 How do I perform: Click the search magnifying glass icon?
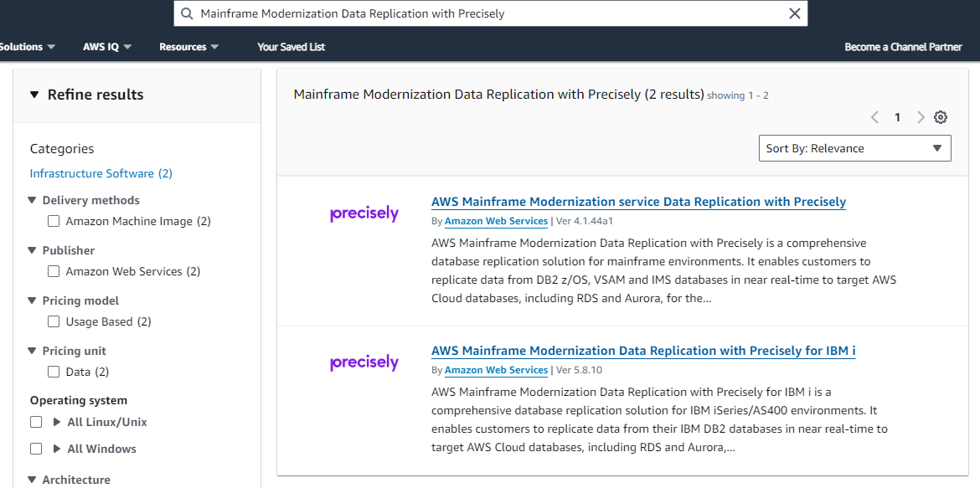188,13
